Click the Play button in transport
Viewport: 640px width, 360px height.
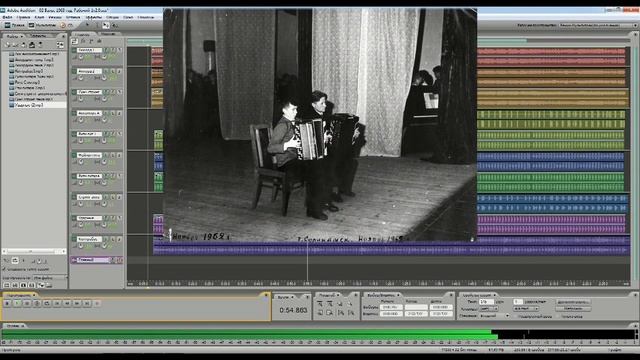17,303
